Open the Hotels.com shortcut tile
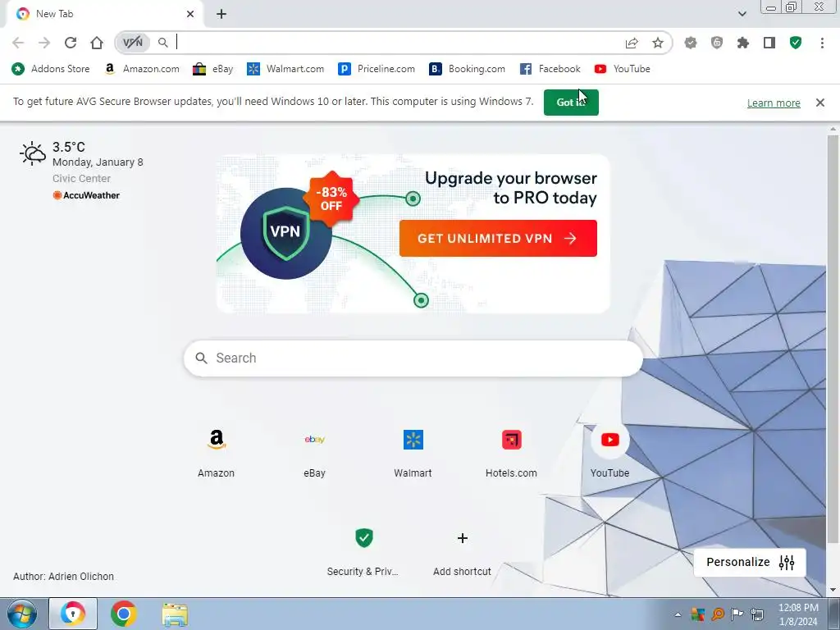This screenshot has height=630, width=840. (x=511, y=453)
